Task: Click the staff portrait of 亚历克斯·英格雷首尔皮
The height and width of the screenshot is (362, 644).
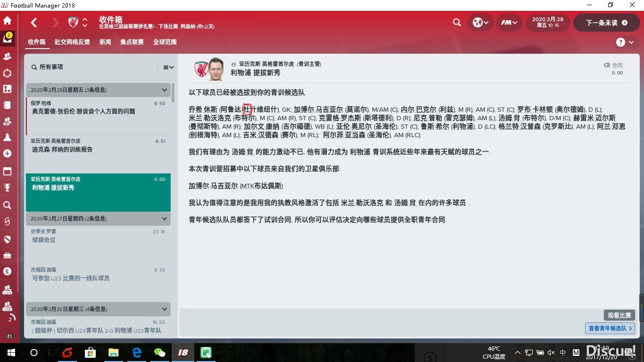Action: tap(216, 69)
